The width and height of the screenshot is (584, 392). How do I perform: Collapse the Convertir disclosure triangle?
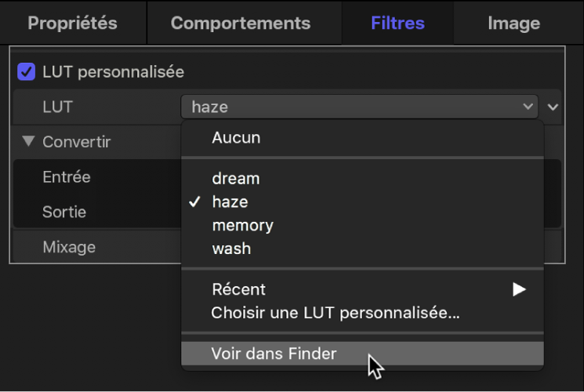pos(29,142)
